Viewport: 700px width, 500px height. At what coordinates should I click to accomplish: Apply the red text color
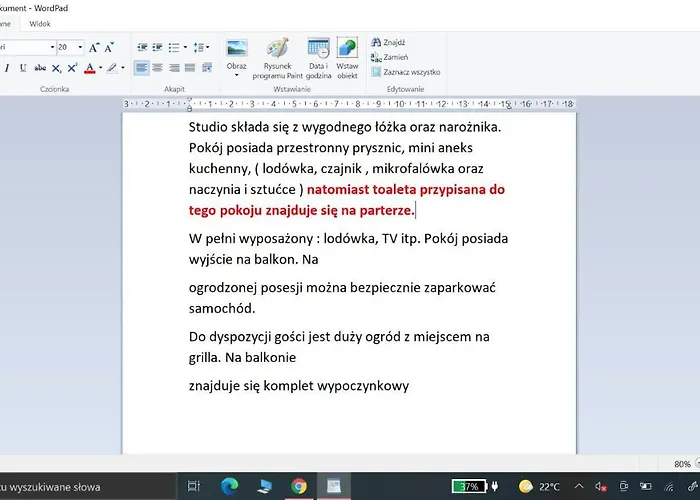pos(90,68)
